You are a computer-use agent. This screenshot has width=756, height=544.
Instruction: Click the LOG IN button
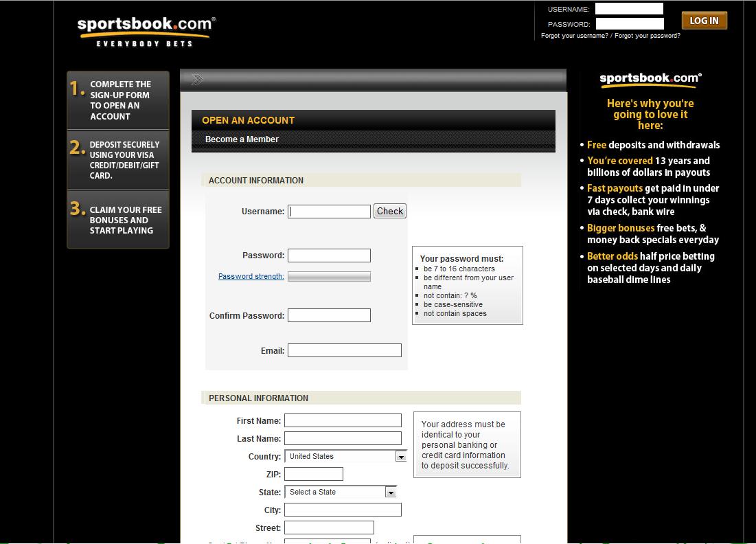(704, 21)
